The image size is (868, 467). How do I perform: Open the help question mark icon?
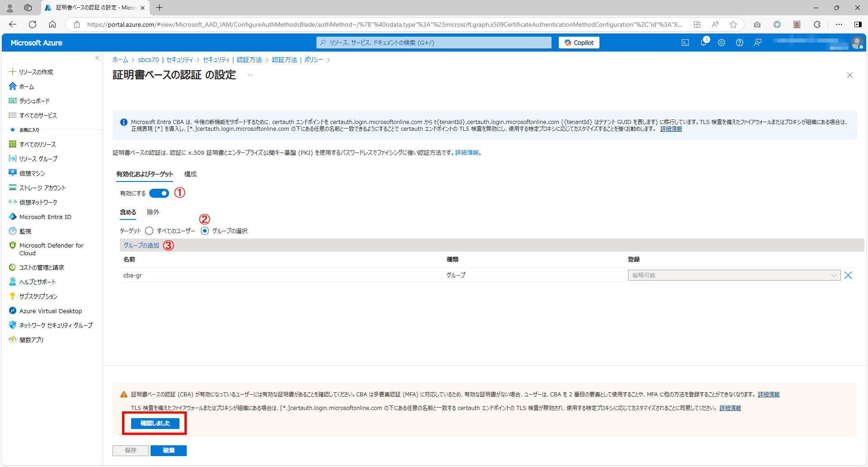(740, 43)
